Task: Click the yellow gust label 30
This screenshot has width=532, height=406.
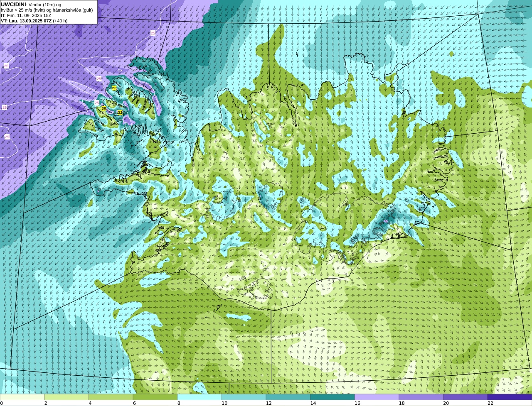Action: point(104,108)
